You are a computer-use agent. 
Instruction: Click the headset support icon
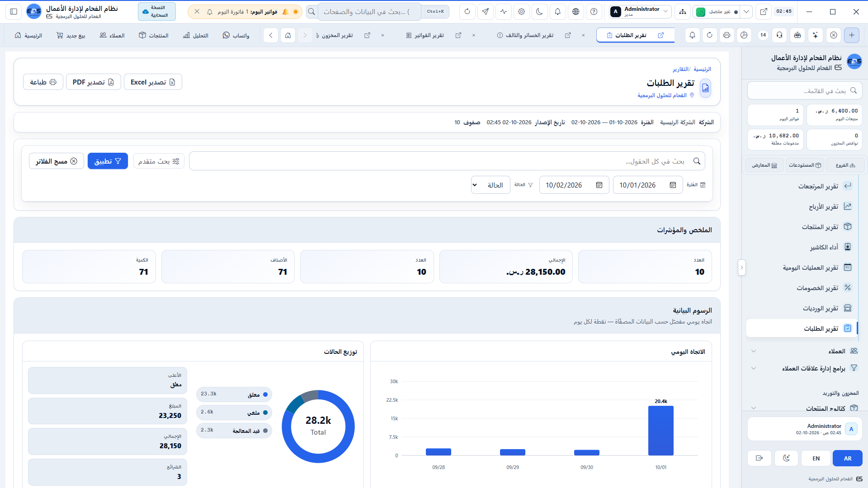pos(779,35)
